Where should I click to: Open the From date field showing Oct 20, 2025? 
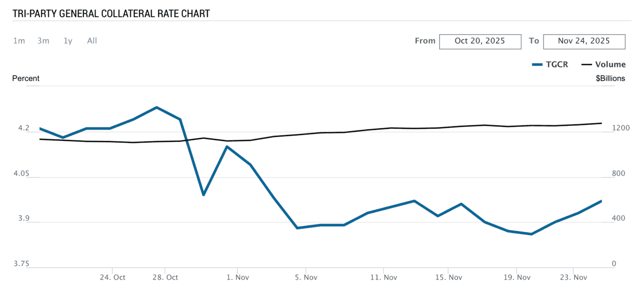tap(480, 41)
